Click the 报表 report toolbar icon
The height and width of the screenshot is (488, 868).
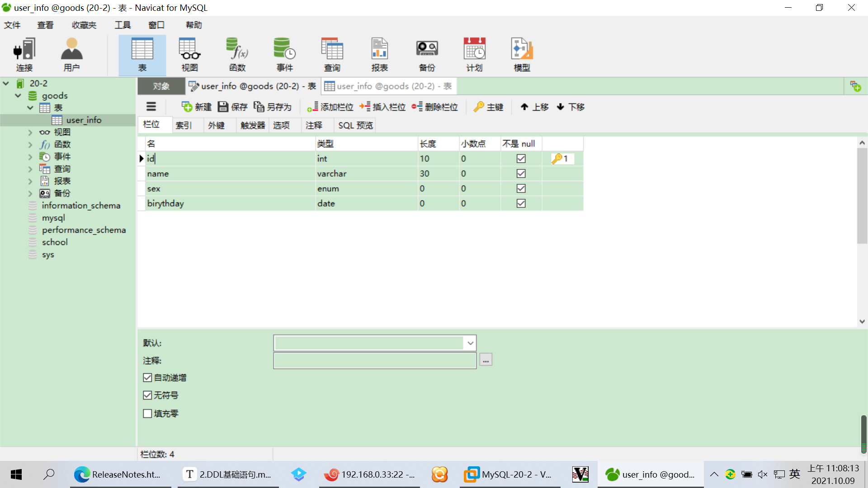click(379, 54)
